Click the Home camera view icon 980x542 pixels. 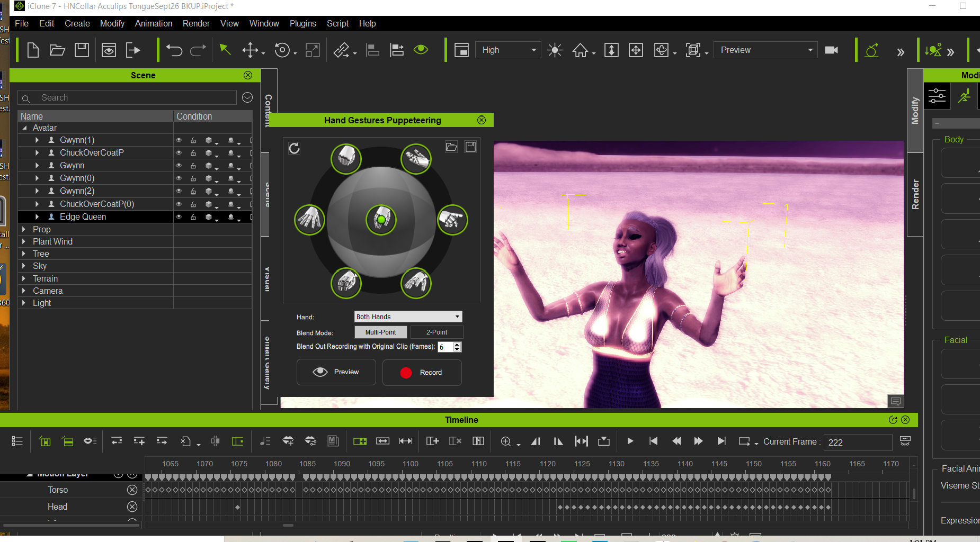[580, 50]
